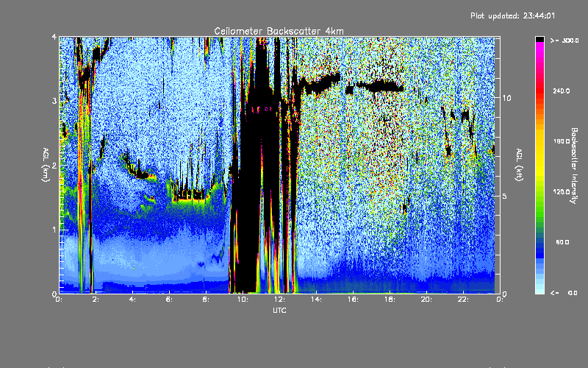Select the '10:' hour label on UTC axis
588x368 pixels.
coord(243,300)
